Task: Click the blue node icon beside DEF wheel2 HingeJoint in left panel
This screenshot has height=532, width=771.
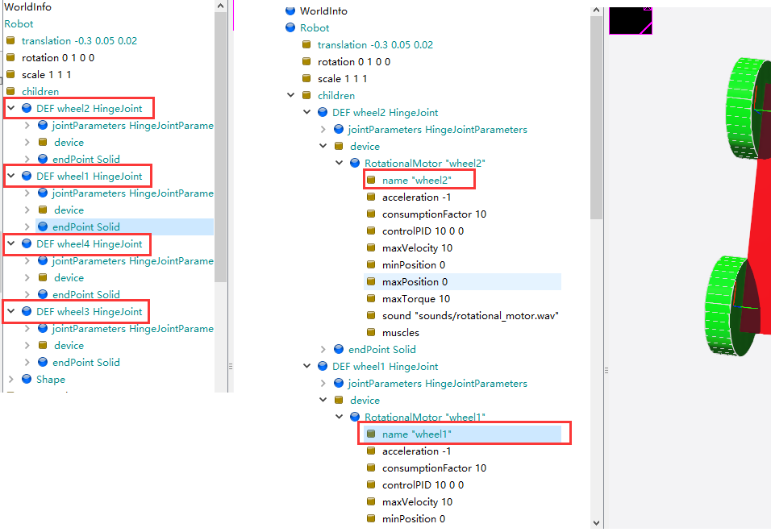Action: tap(27, 108)
